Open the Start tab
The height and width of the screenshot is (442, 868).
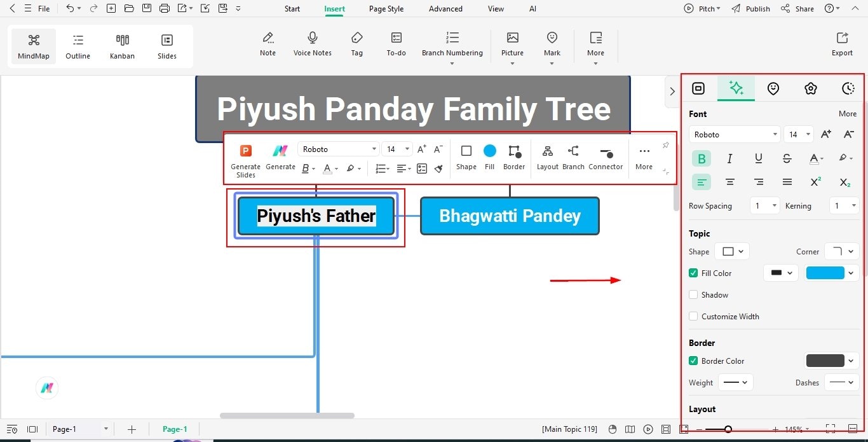coord(292,9)
